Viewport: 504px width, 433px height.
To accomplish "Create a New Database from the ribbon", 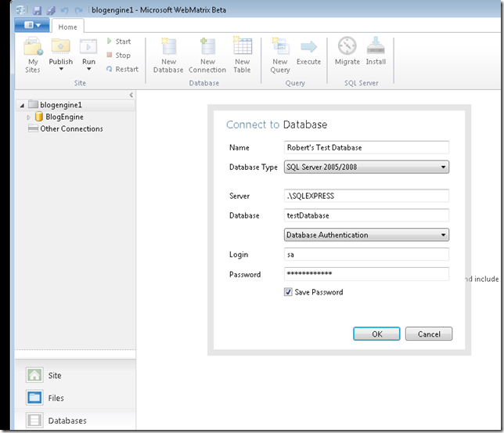I will [168, 56].
